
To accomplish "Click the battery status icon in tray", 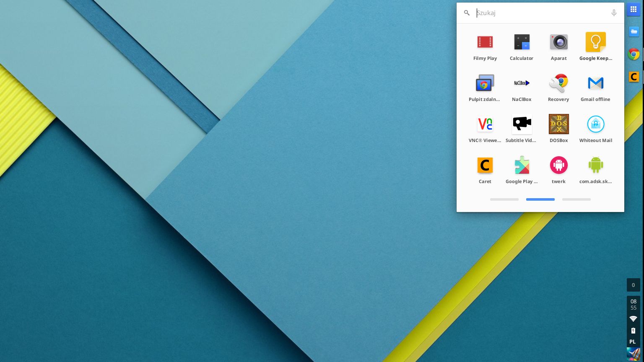I will (633, 331).
